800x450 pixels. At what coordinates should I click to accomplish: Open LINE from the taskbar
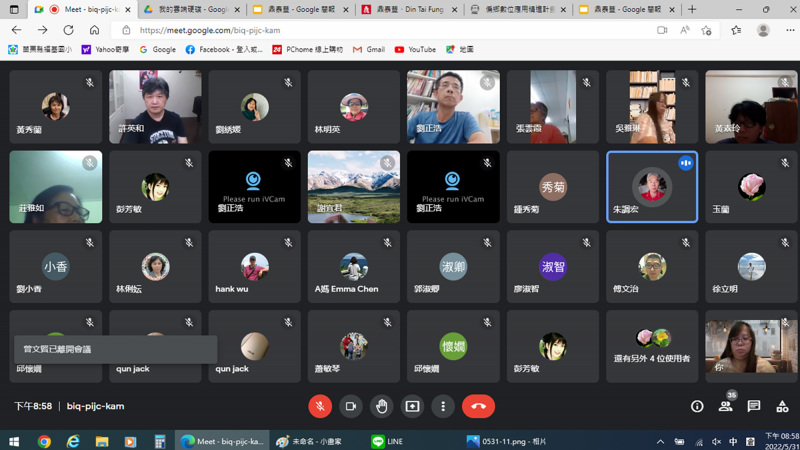coord(388,441)
